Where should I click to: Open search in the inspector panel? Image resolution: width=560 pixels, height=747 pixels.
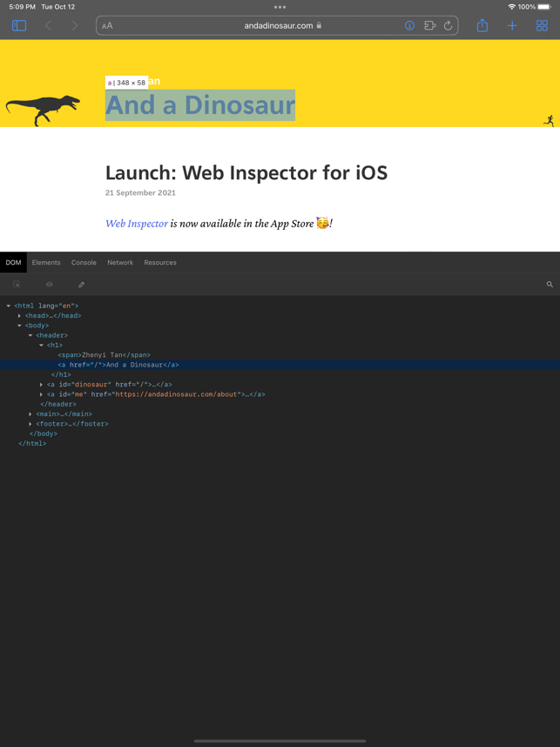pos(550,285)
